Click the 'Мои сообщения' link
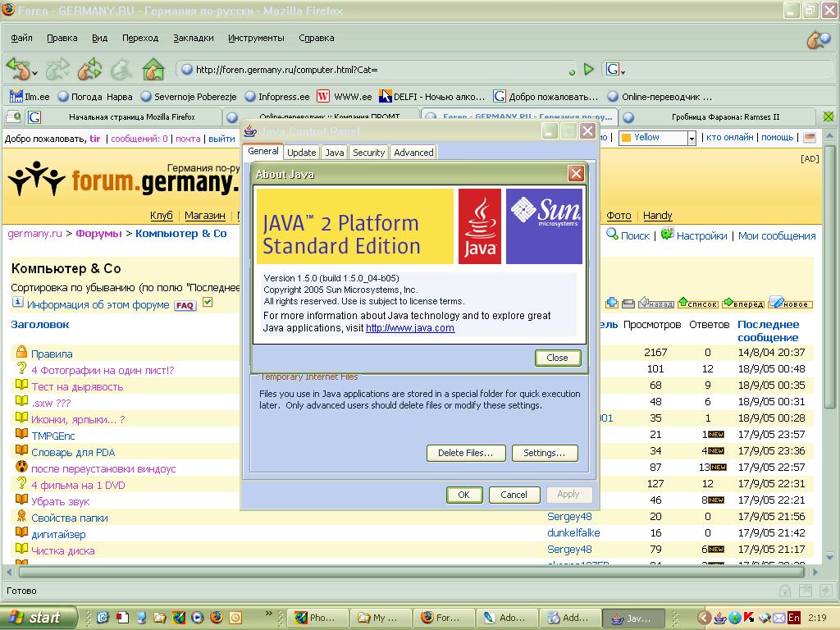 point(777,235)
